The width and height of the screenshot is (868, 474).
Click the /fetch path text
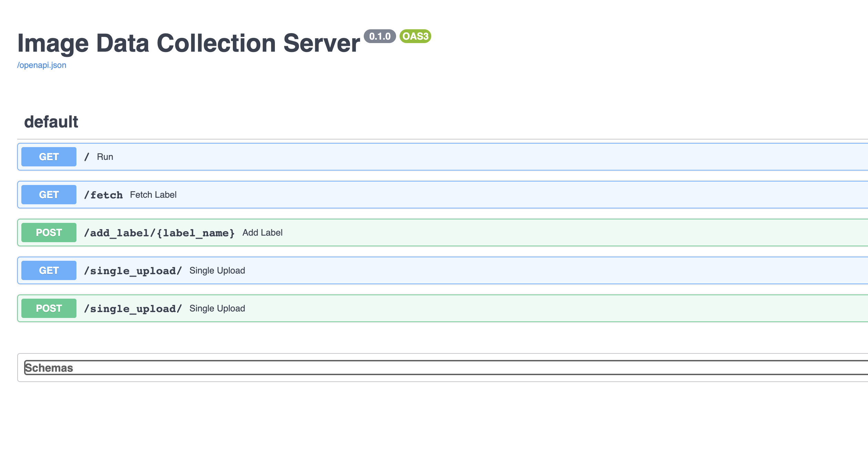[103, 195]
